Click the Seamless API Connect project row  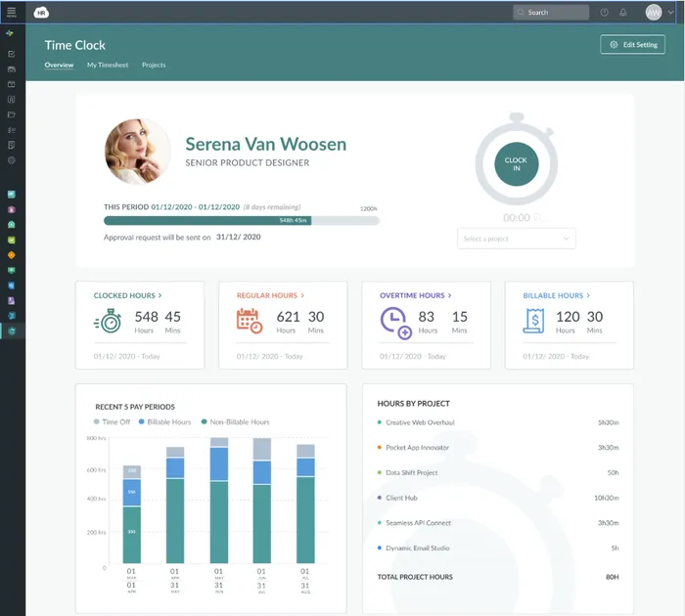click(x=498, y=523)
